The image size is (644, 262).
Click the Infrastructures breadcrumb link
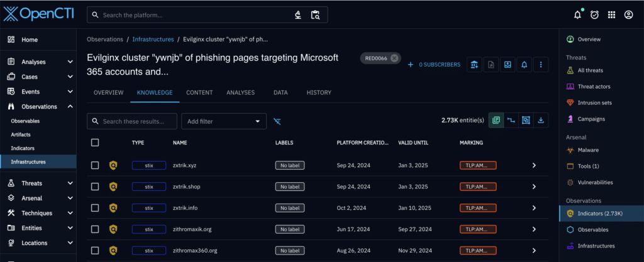pos(153,39)
